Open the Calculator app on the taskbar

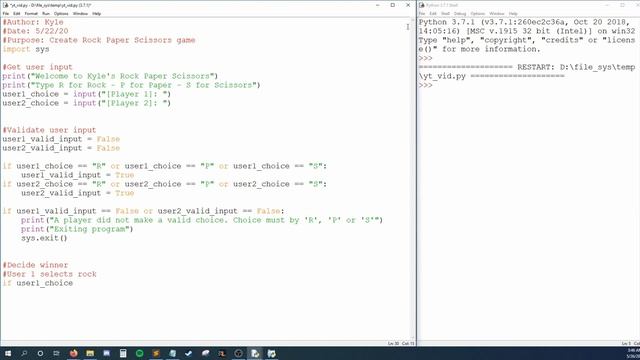point(123,353)
